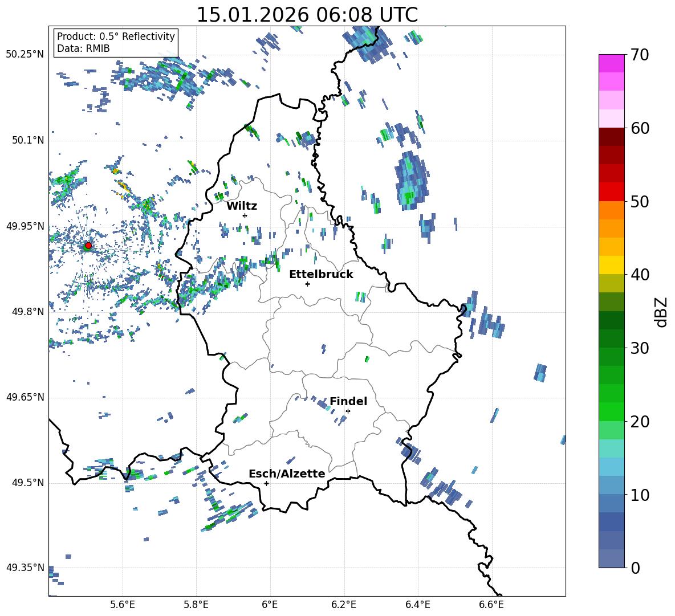Screen dimensions: 675x616
Task: Click the timestamp title 15.01.2026 06:08 UTC
Action: point(307,15)
